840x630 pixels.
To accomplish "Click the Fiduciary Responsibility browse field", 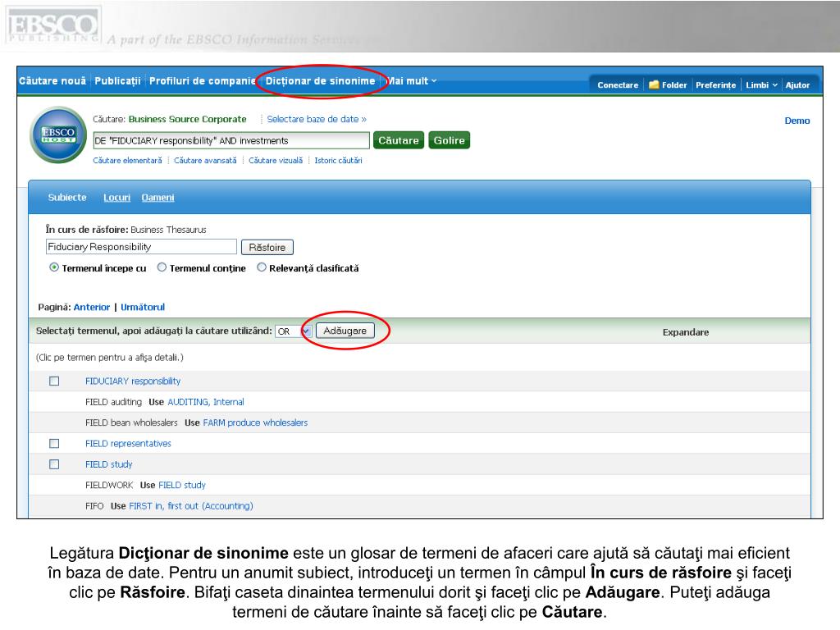I will 141,246.
